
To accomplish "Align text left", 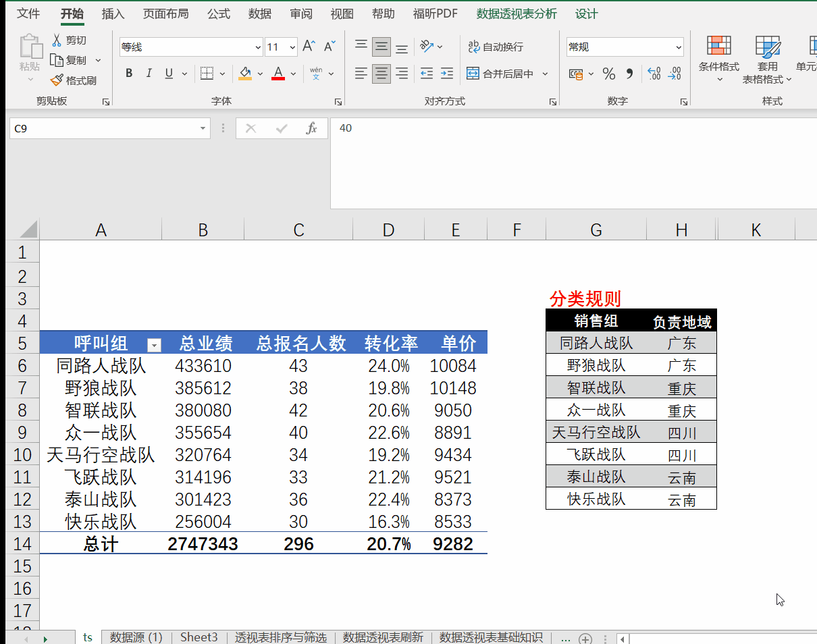I will (361, 74).
